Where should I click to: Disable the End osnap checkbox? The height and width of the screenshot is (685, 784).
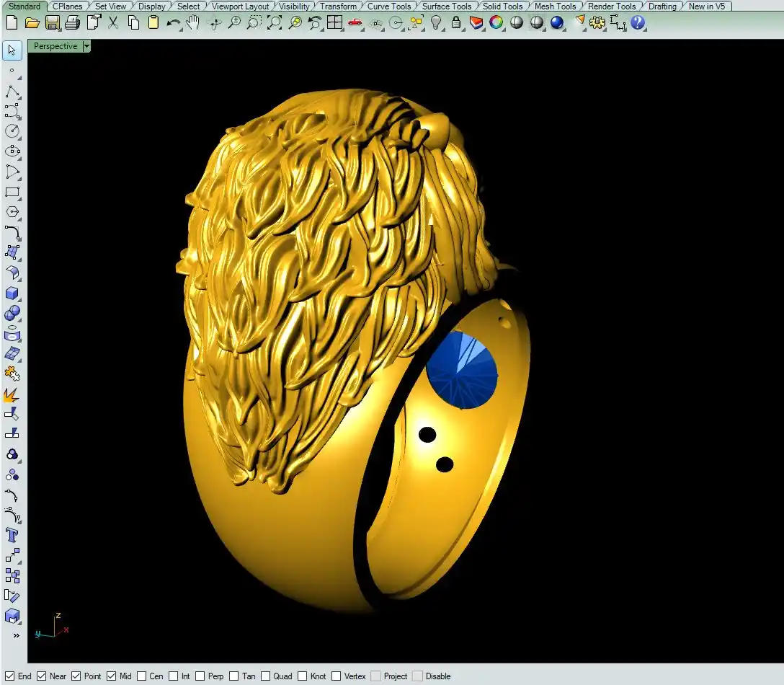pyautogui.click(x=10, y=676)
